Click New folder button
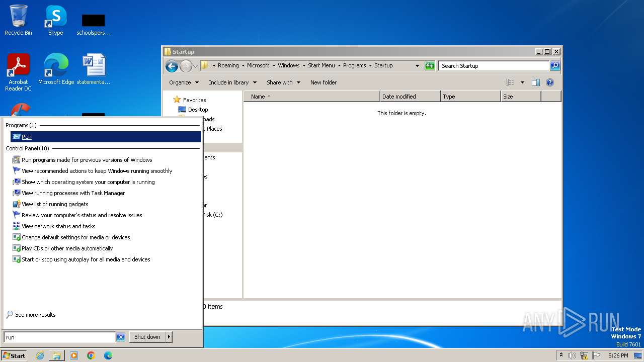644x362 pixels. coord(324,82)
